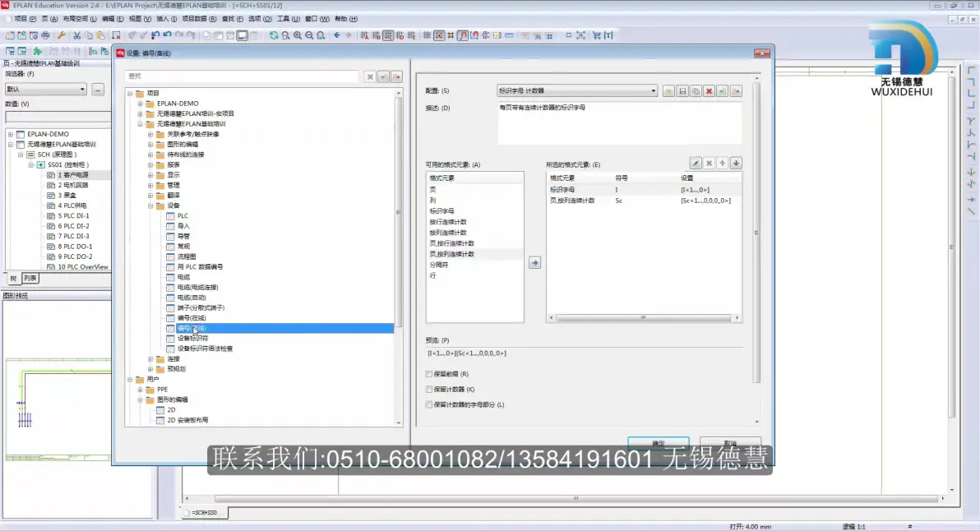Expand the 报表 folder in settings tree

(x=150, y=165)
